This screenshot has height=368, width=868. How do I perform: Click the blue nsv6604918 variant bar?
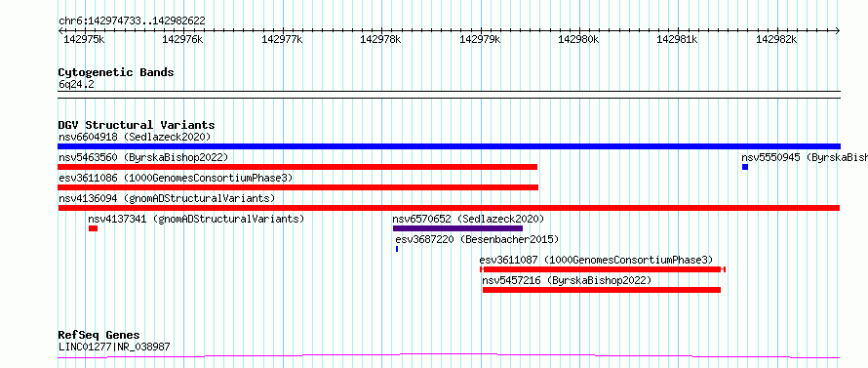click(449, 146)
